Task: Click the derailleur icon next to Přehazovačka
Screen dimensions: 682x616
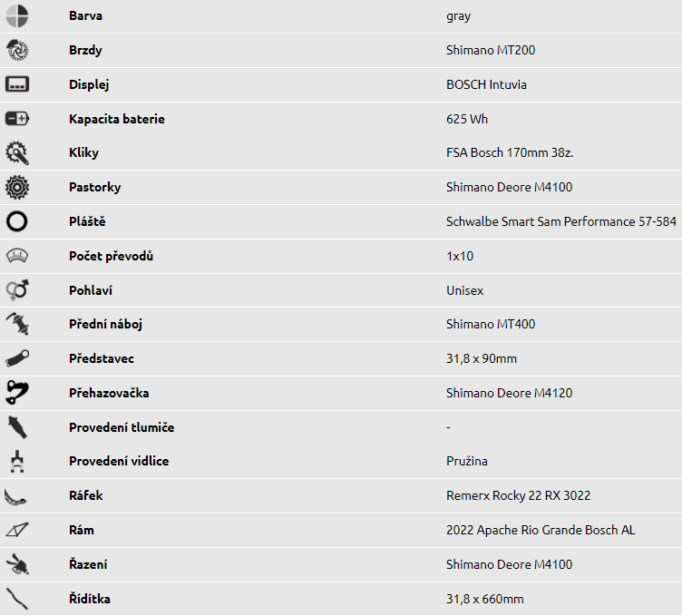Action: click(17, 393)
